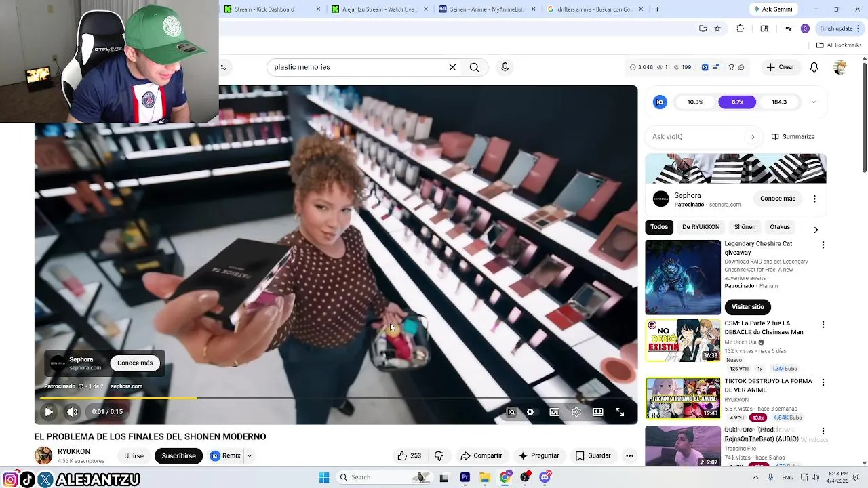Open the Chrome profile G avatar
Viewport: 868px width, 488px height.
tap(805, 28)
